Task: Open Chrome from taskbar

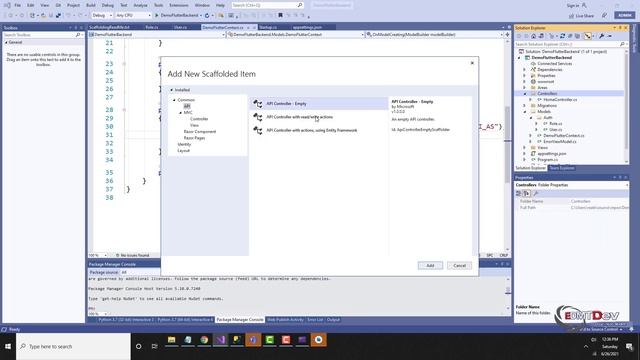Action: click(204, 340)
